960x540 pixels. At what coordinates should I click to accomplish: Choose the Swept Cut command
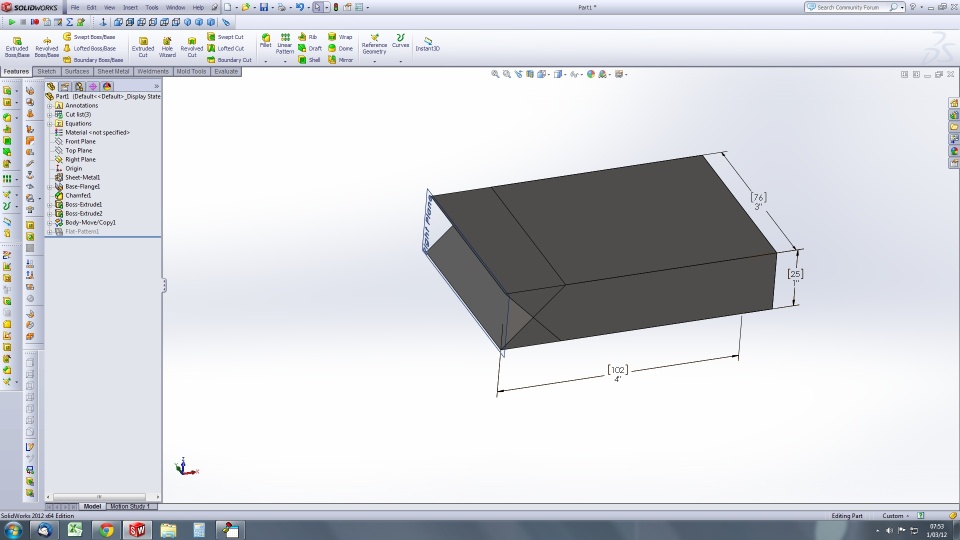click(225, 37)
